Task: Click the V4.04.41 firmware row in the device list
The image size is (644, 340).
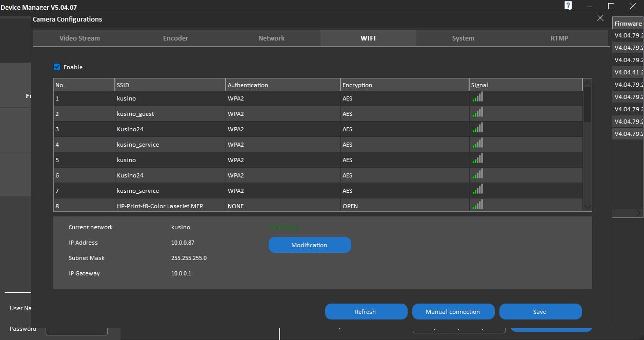Action: coord(628,72)
